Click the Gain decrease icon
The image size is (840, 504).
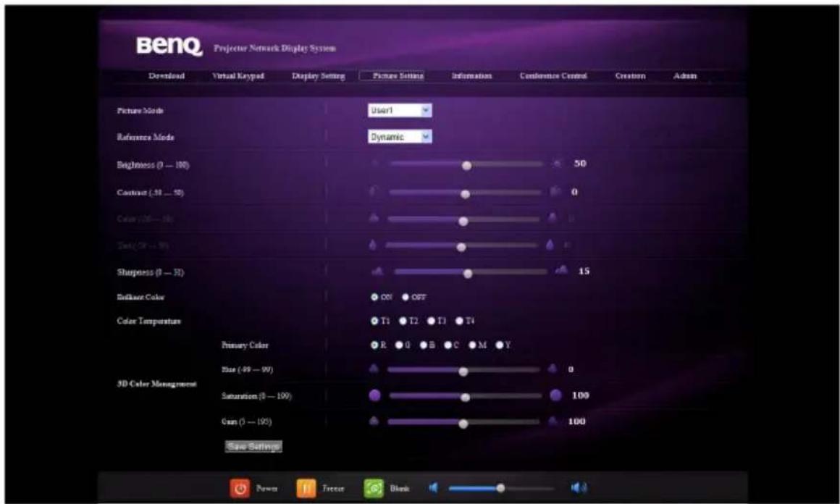[x=374, y=421]
